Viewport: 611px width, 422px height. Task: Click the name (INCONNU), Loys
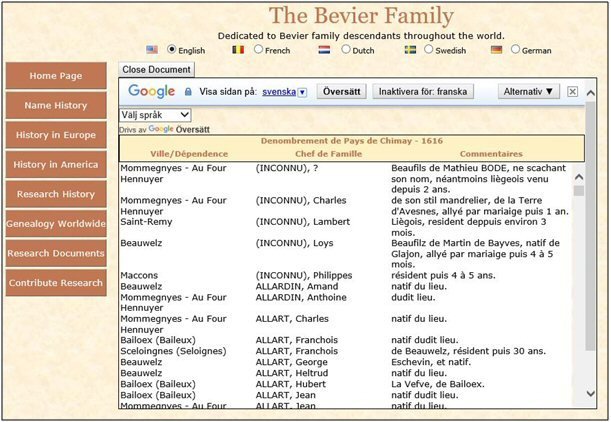295,243
